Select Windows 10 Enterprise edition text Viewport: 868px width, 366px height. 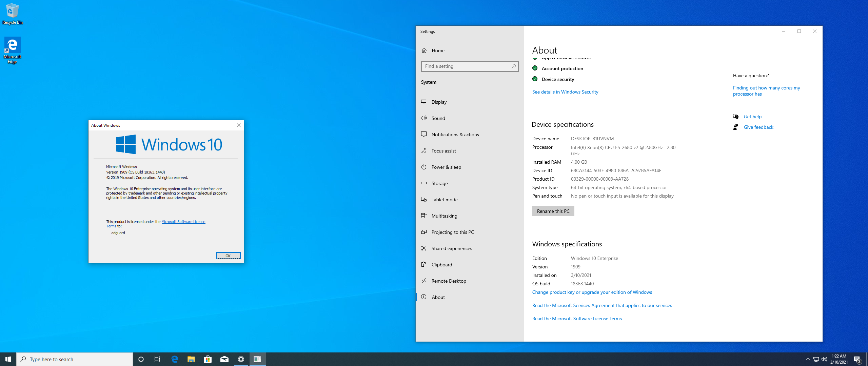point(594,258)
